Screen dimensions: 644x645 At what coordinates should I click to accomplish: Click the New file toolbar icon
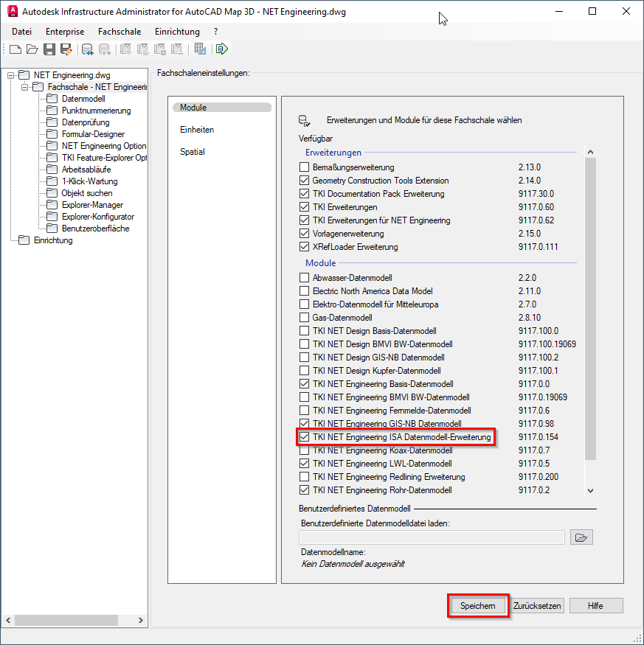click(15, 49)
